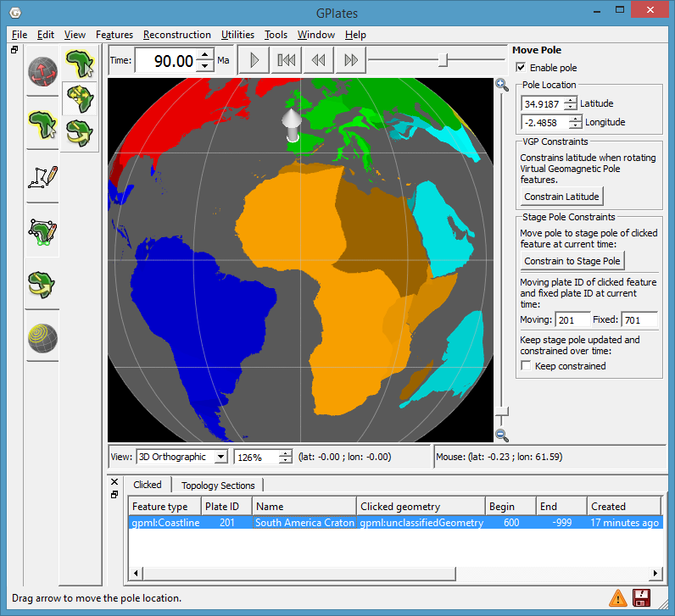Increase the zoom percentage value
675x616 pixels.
click(x=285, y=453)
